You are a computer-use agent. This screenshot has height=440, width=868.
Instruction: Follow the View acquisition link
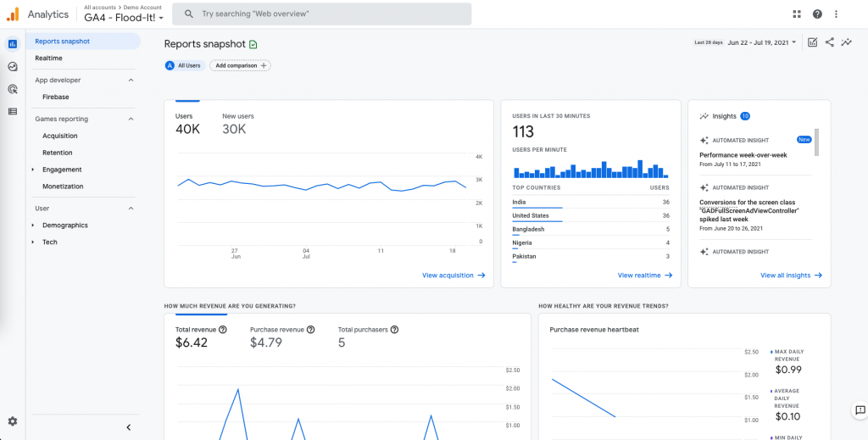click(x=453, y=275)
